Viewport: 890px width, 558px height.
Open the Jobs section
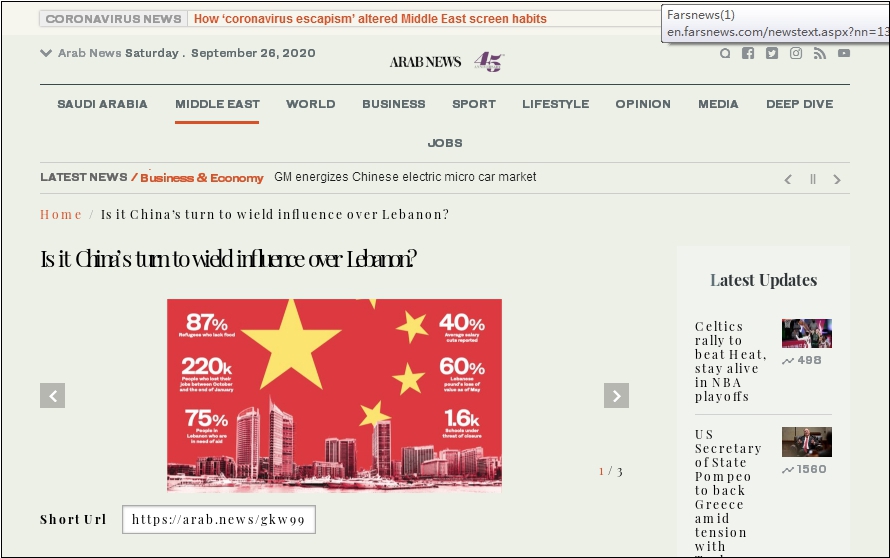(x=445, y=143)
